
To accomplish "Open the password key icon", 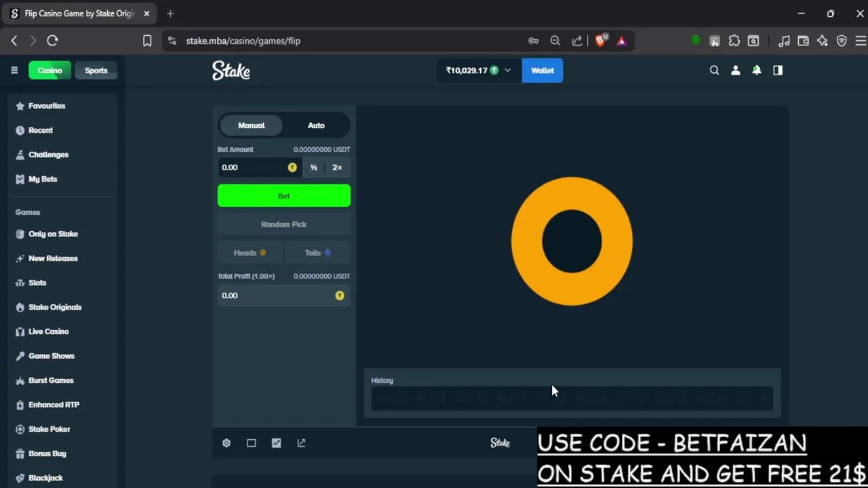I will [534, 41].
